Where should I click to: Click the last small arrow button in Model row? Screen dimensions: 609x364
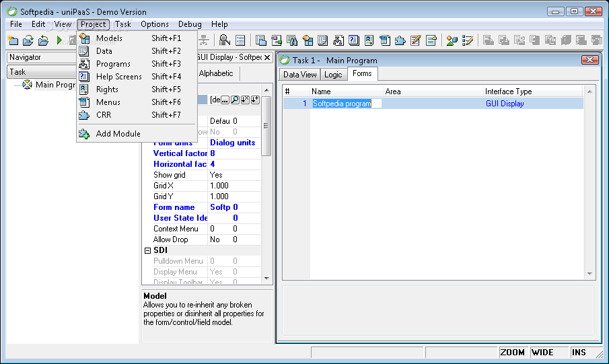pos(255,100)
